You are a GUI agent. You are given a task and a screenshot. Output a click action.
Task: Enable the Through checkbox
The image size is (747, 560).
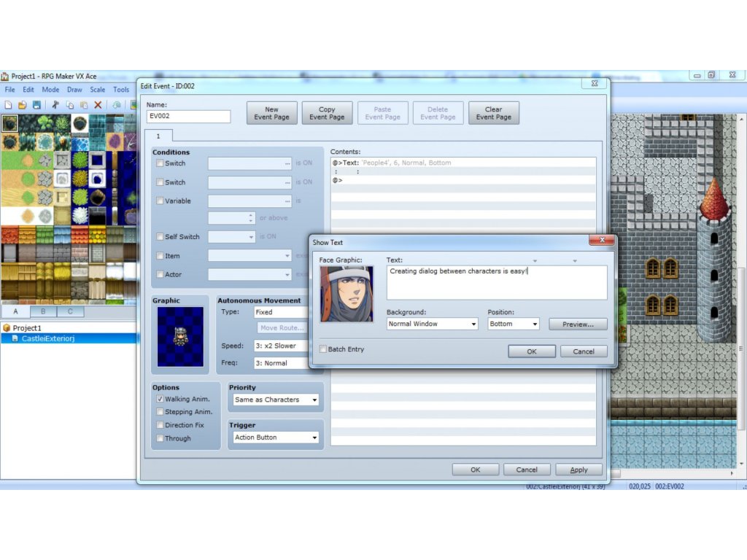[x=160, y=438]
